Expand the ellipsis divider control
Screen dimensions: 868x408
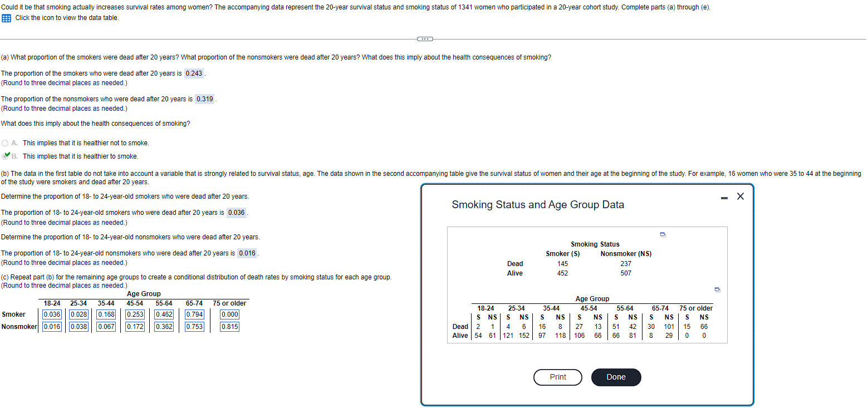[x=425, y=39]
